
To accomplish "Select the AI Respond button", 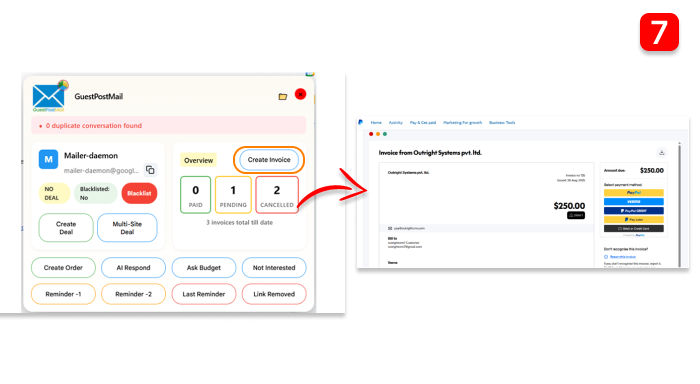I will pos(133,268).
